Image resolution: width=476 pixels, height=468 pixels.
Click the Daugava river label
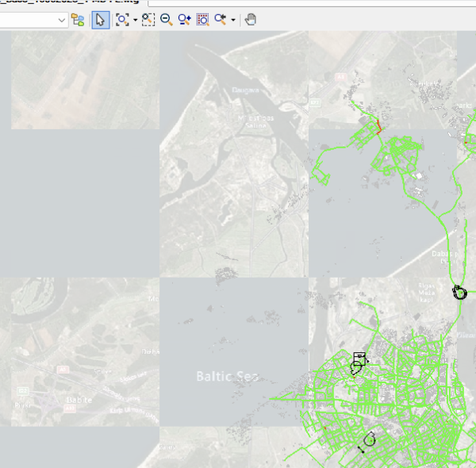245,90
